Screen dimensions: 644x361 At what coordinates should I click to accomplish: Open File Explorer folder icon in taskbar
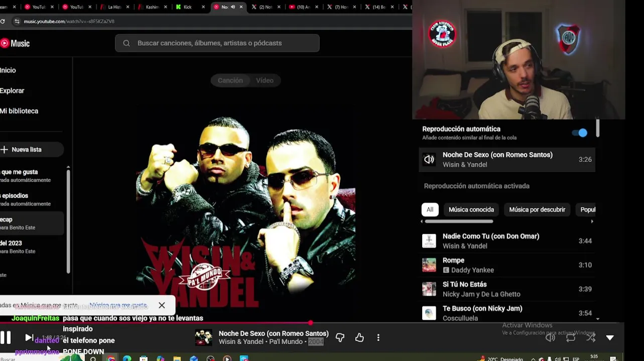pos(177,358)
